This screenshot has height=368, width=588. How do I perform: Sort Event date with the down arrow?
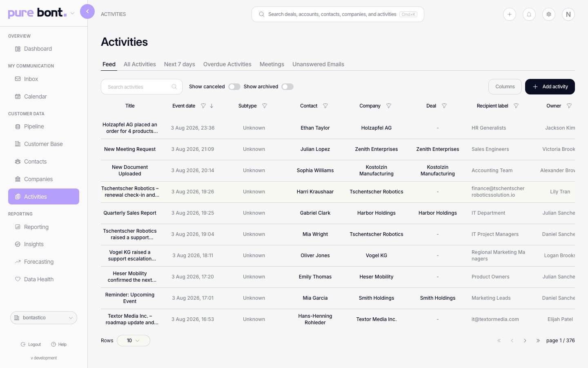(x=212, y=106)
